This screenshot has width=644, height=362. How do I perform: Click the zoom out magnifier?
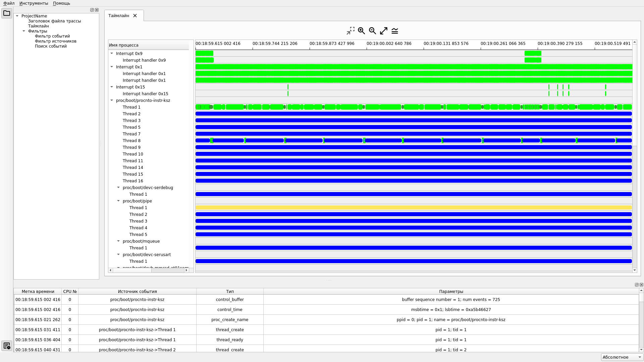[x=372, y=31]
